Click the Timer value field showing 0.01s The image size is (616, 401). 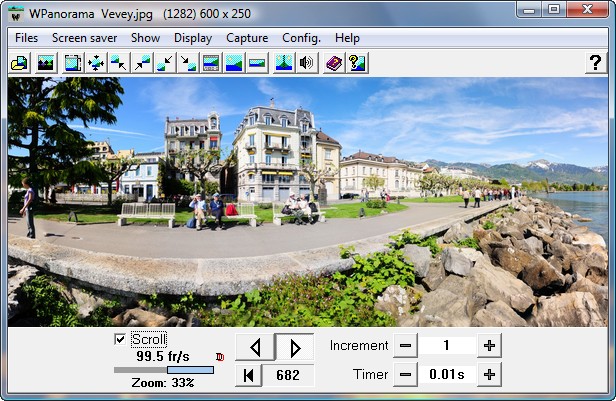[x=447, y=375]
